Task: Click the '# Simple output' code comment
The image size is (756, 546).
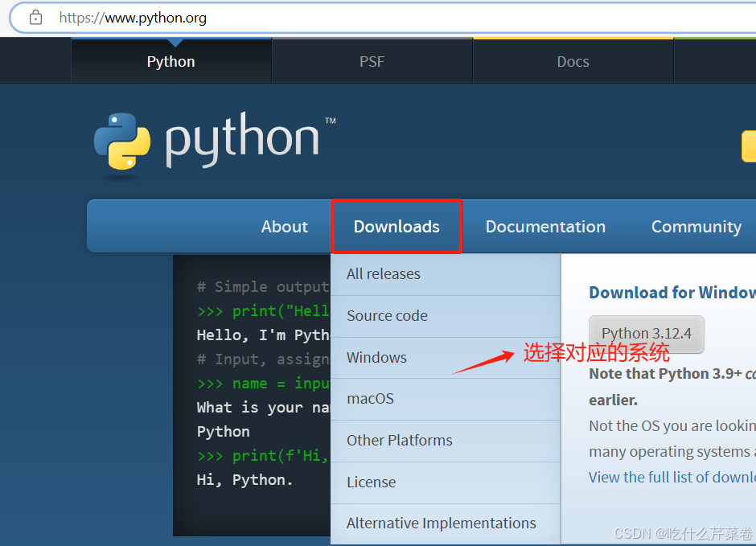Action: point(263,287)
